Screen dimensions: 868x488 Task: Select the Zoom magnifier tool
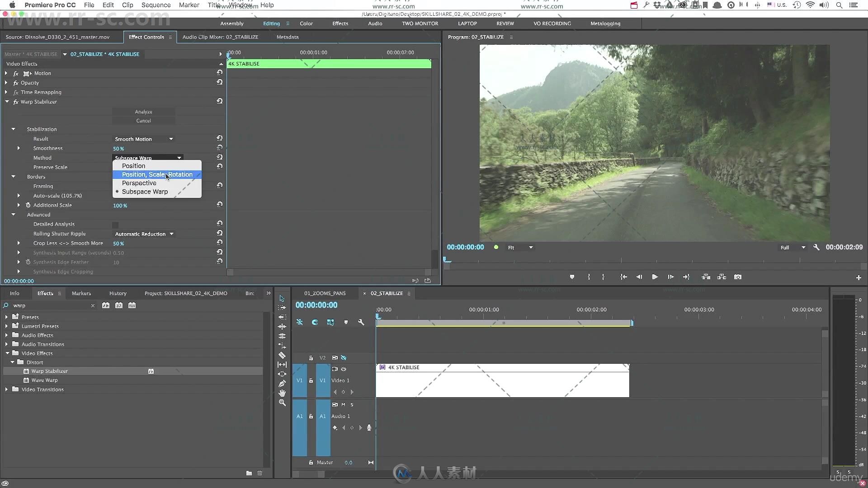coord(282,403)
